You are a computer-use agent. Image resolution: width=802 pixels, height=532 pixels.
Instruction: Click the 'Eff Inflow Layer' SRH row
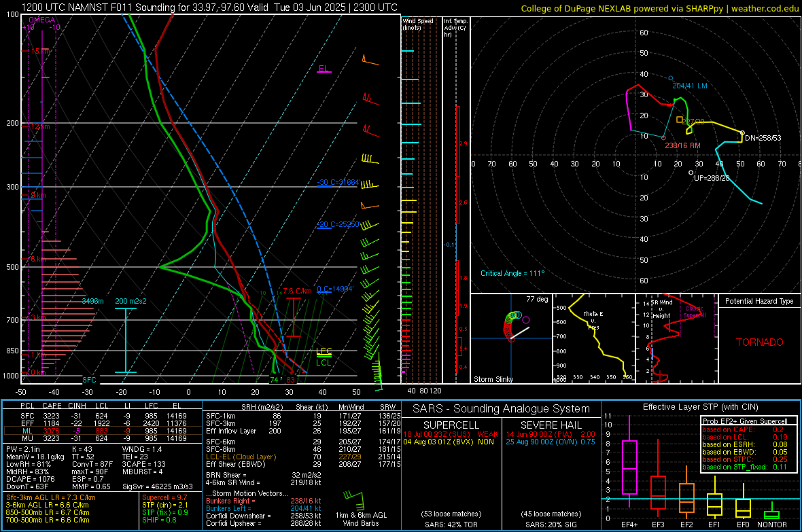(x=303, y=431)
